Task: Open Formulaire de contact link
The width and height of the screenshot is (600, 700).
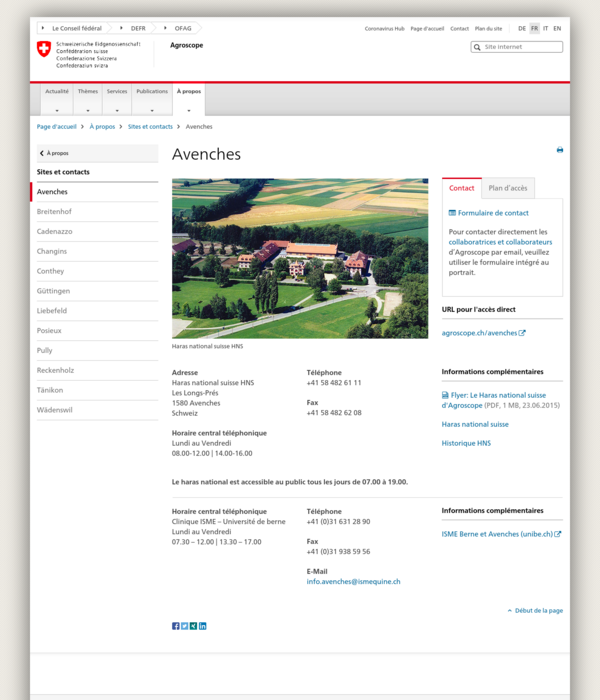Action: tap(493, 213)
